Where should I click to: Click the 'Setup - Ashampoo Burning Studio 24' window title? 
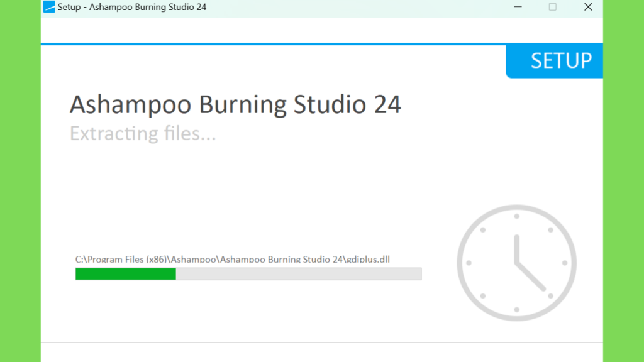(131, 8)
